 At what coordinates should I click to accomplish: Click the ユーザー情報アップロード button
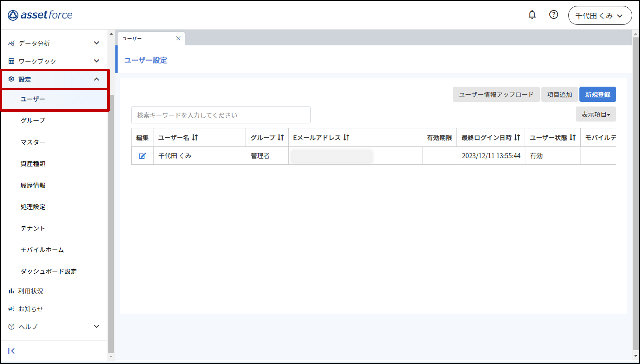pyautogui.click(x=496, y=94)
